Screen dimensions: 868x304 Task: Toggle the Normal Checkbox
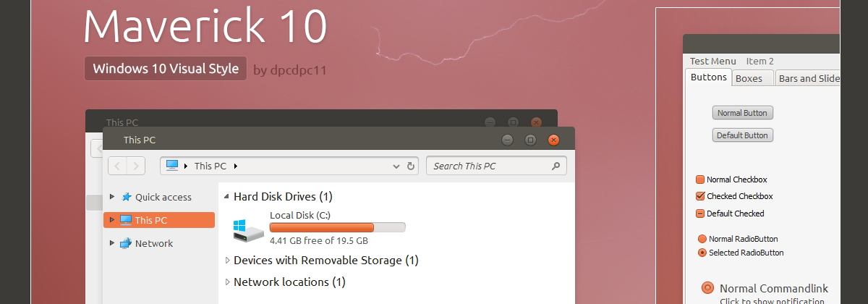click(700, 180)
